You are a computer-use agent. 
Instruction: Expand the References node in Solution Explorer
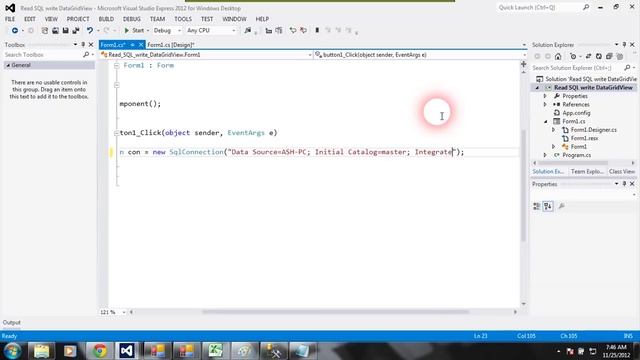tap(545, 104)
